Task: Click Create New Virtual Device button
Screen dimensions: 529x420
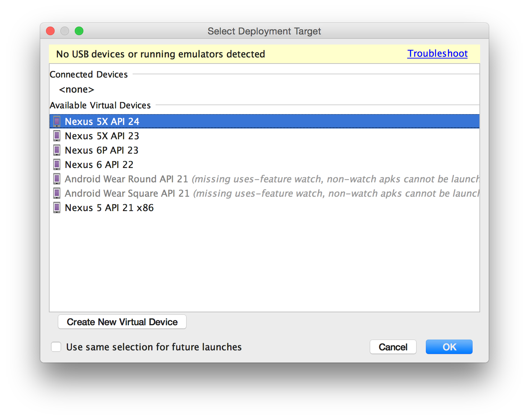Action: point(122,322)
